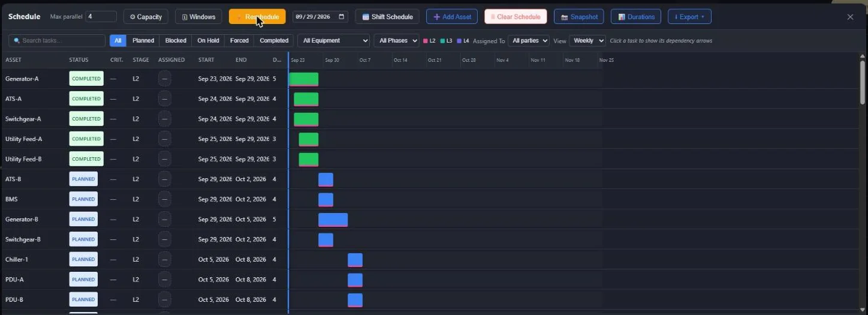Select the blue PDU-B Gantt bar
The image size is (868, 315).
(x=355, y=300)
